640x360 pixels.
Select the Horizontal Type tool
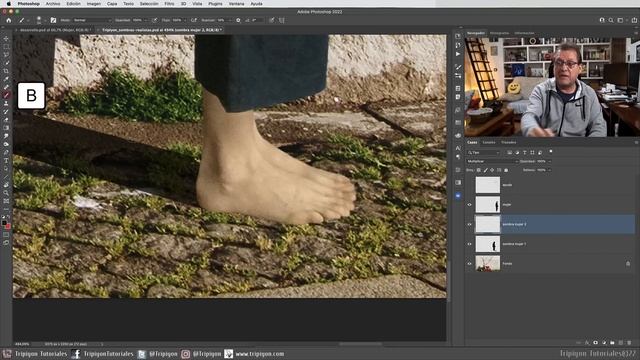[6, 161]
